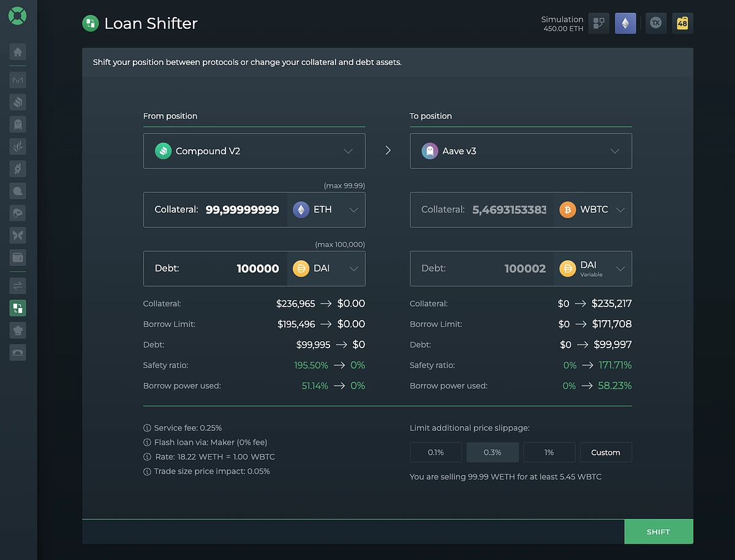Open the Aave protocol page from the sidebar
Image resolution: width=735 pixels, height=560 pixels.
17,124
